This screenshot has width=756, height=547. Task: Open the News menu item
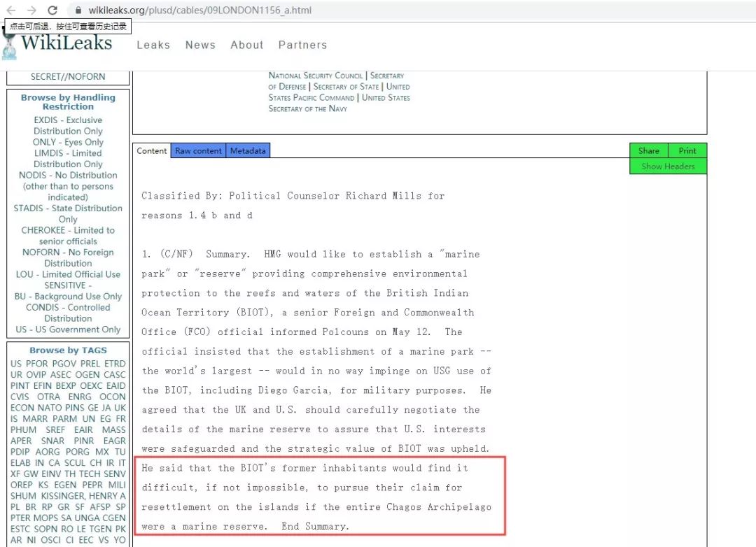point(200,45)
